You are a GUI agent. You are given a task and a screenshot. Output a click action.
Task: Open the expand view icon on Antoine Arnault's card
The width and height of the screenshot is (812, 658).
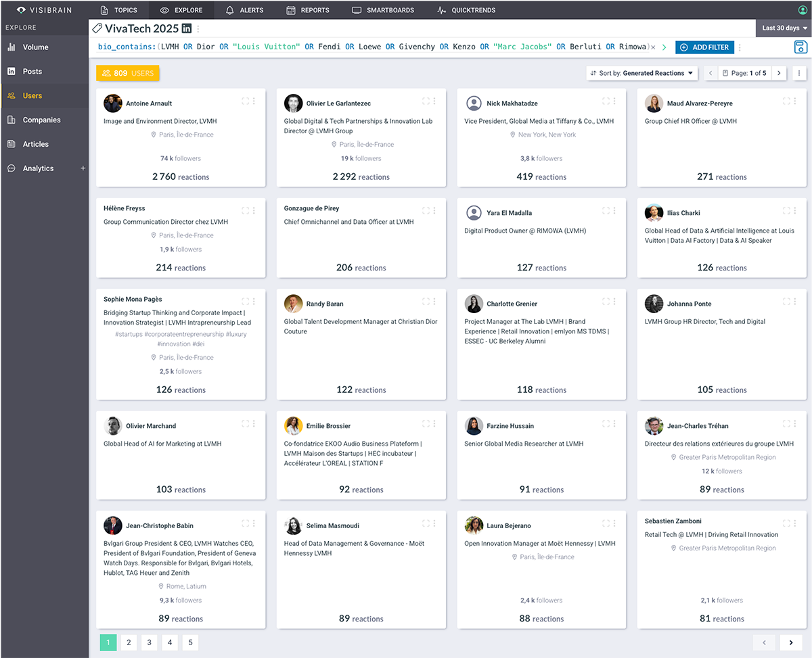(x=244, y=100)
